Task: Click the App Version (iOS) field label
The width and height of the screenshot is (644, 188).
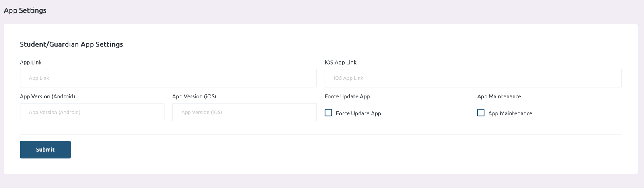Action: 194,97
